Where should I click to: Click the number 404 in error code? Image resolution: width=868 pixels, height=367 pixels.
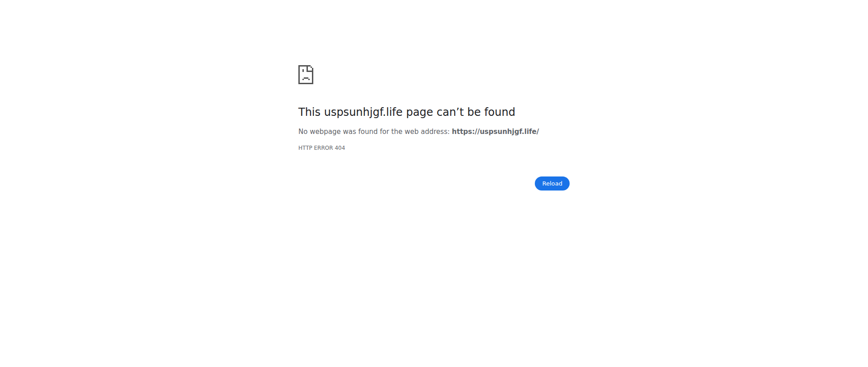click(x=340, y=148)
